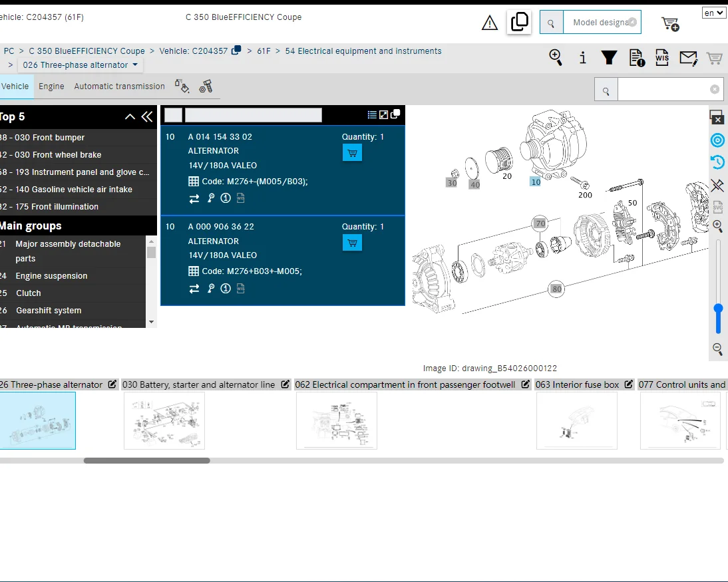Viewport: 728px width, 582px height.
Task: Open the grey shopping cart in toolbar
Action: coord(714,58)
